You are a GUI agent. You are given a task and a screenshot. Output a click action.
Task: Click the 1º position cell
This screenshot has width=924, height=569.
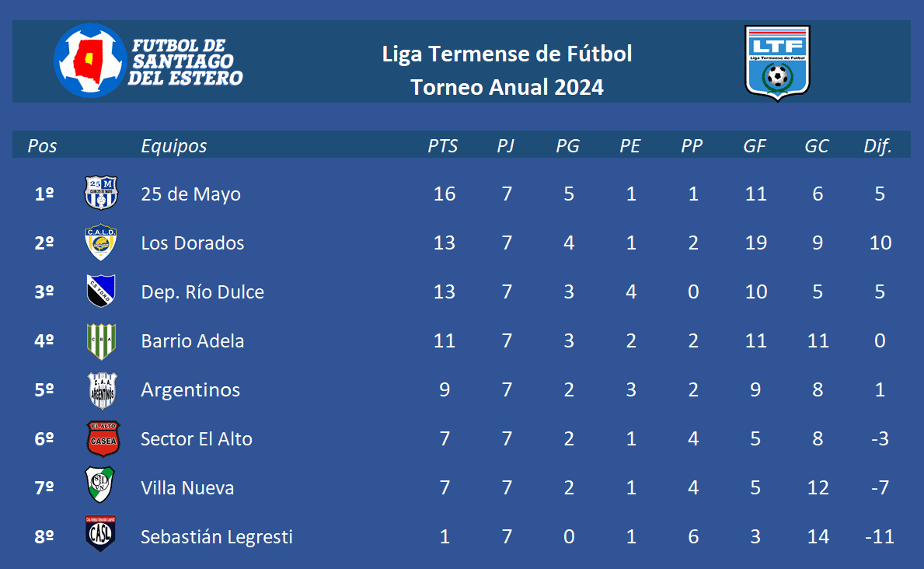44,194
